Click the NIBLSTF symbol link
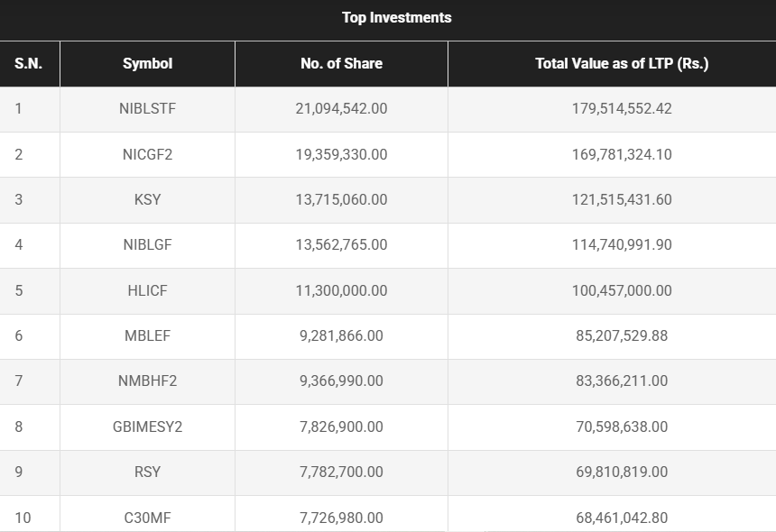The image size is (776, 532). pyautogui.click(x=147, y=109)
